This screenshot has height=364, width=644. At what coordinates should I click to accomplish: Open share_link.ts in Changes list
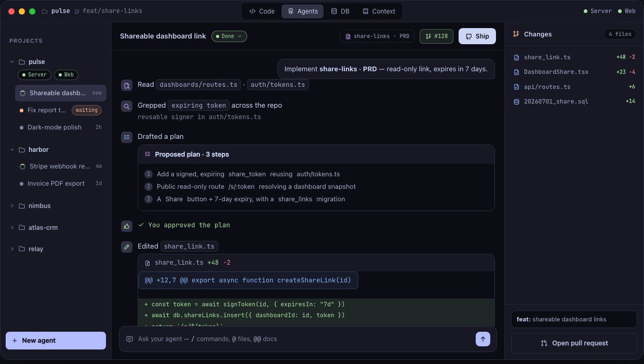[574, 57]
